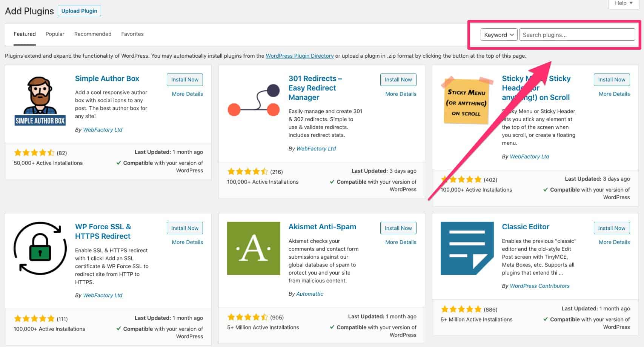Screen dimensions: 644x347
Task: Open the Simple Author Box plugin thumbnail
Action: pos(40,101)
